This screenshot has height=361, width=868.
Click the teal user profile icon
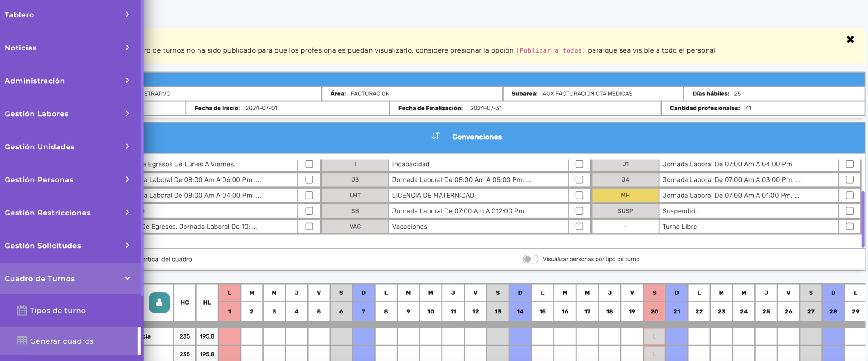point(159,302)
